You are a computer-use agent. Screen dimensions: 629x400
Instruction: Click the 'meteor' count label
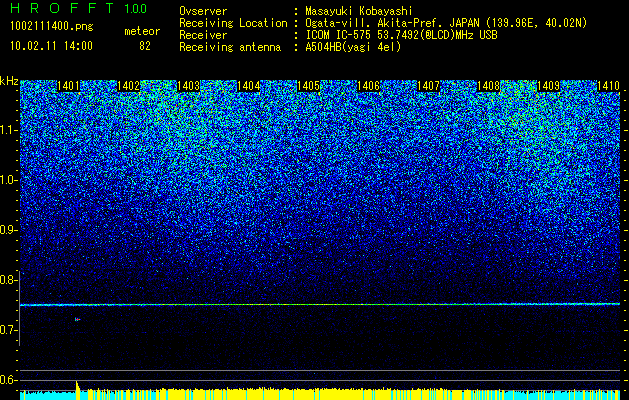tap(142, 31)
